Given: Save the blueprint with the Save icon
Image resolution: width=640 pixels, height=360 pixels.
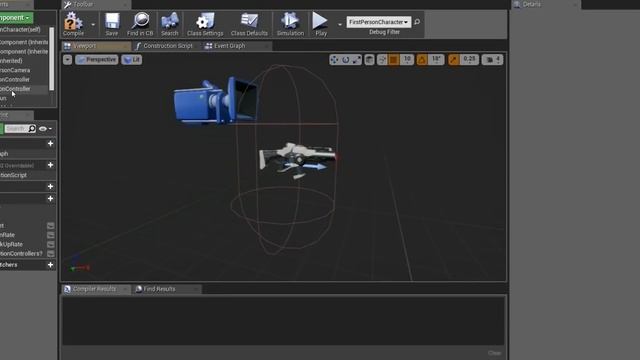Looking at the screenshot, I should point(111,24).
